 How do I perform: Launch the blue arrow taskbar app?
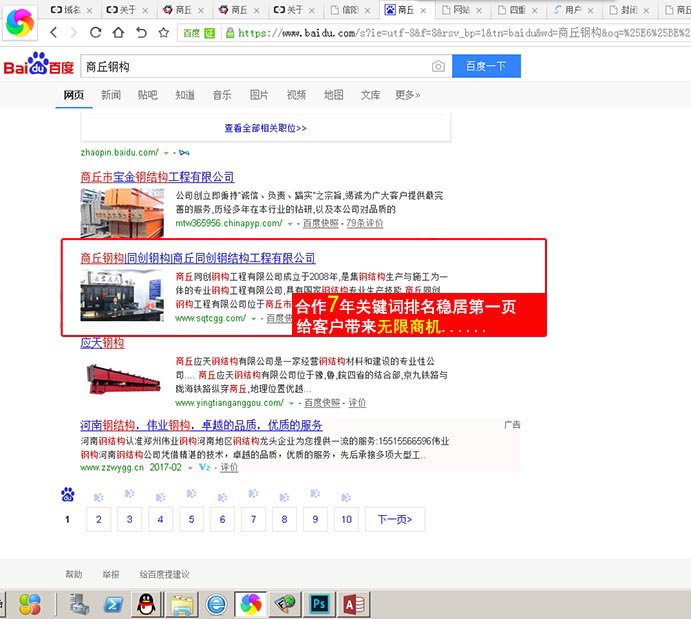[113, 604]
